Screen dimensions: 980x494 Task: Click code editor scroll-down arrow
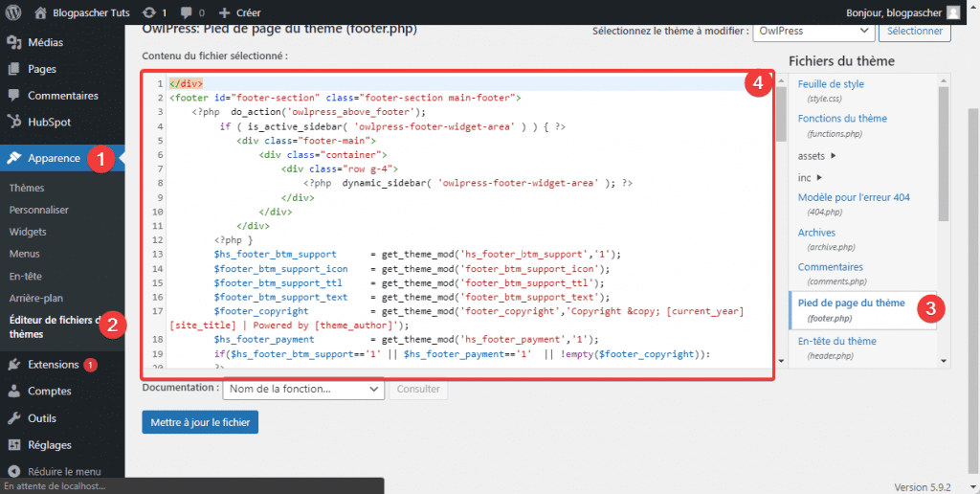click(781, 361)
